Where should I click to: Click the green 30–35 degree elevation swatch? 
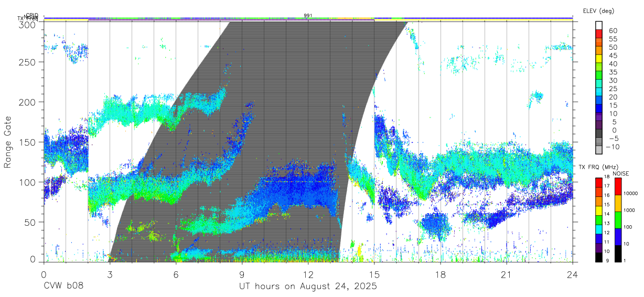(x=599, y=75)
